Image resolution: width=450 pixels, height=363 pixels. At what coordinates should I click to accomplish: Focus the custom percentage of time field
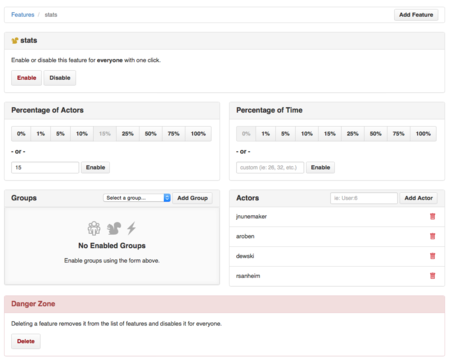(270, 167)
